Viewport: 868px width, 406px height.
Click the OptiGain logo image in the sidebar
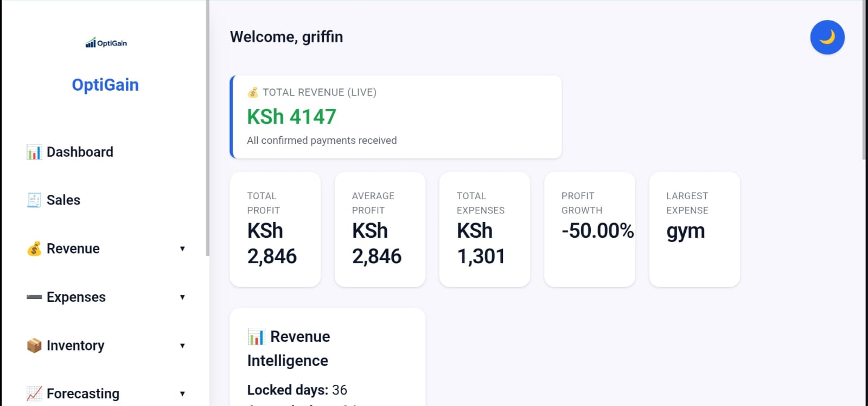[x=106, y=43]
